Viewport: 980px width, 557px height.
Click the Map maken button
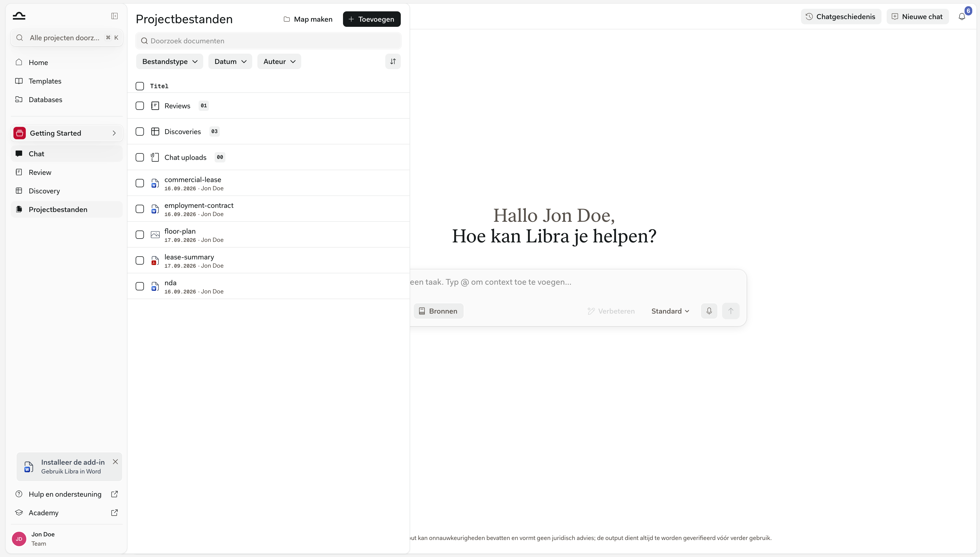tap(308, 19)
